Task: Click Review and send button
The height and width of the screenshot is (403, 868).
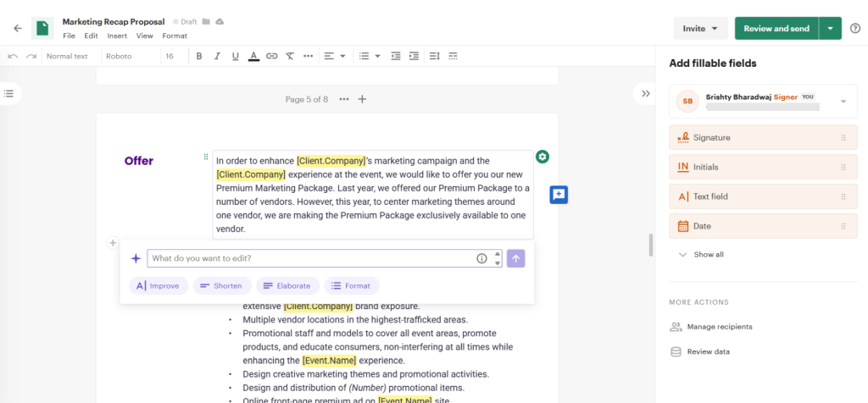Action: coord(776,28)
